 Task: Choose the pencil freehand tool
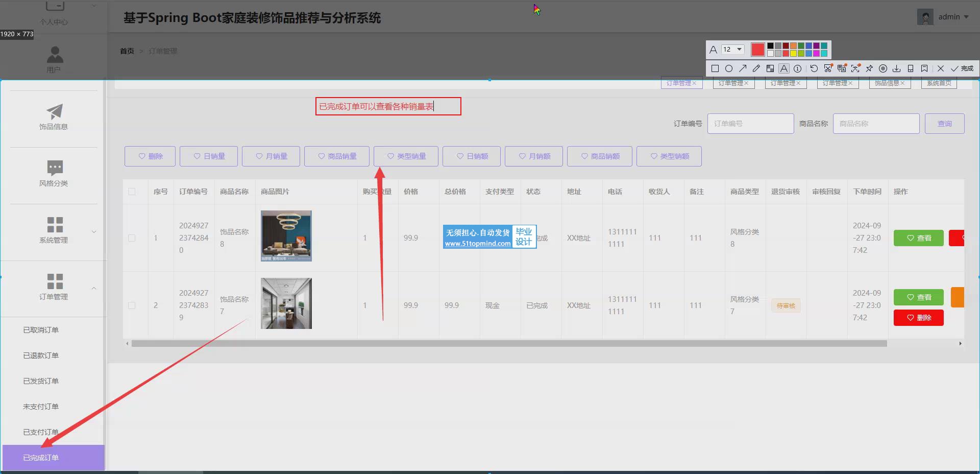(756, 68)
